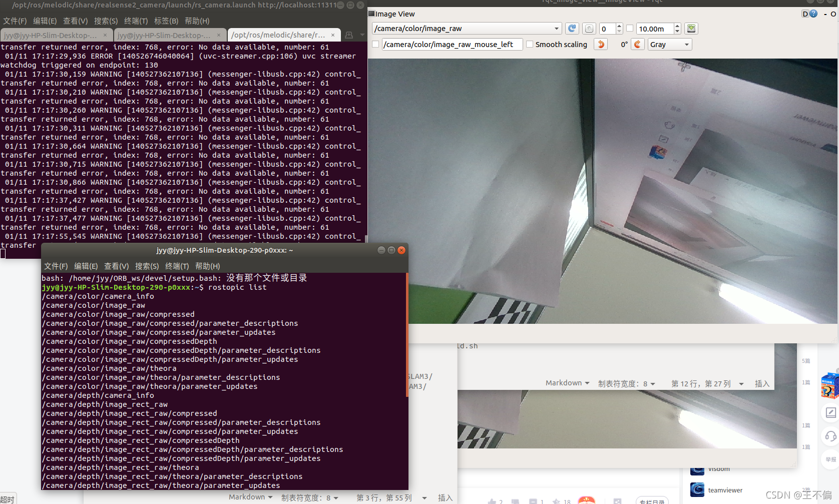Viewport: 839px width, 504px height.
Task: Open the 第 12 行, 第 27 列 dropdown arrow
Action: coord(741,384)
